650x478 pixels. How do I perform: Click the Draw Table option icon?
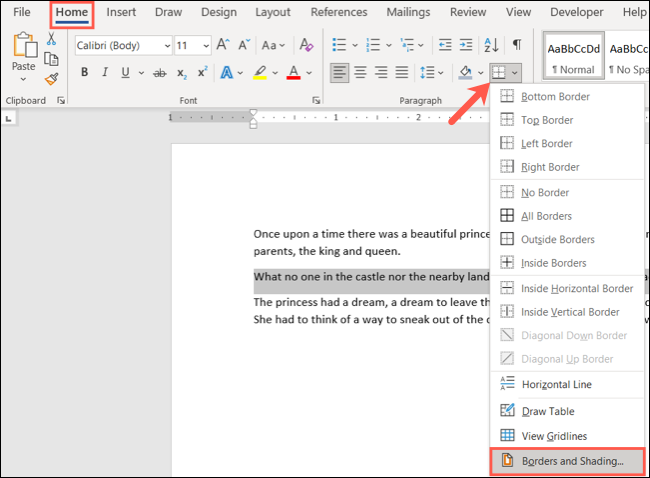click(507, 411)
